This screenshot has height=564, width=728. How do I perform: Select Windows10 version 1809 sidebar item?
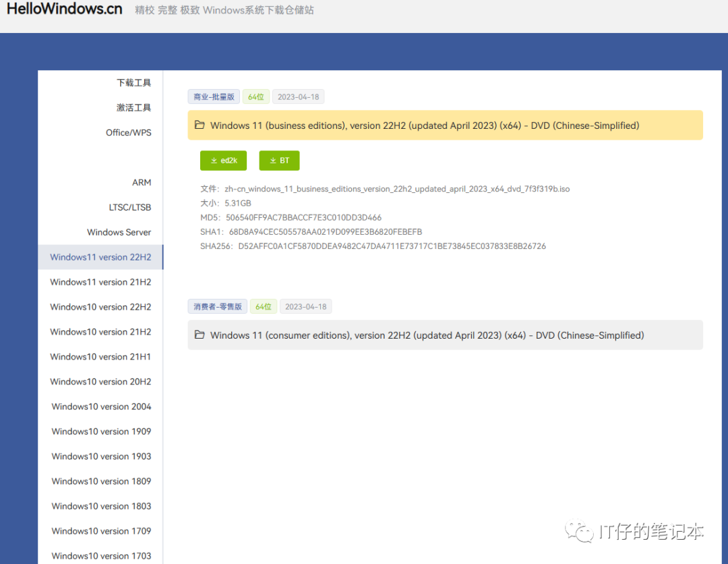pyautogui.click(x=100, y=481)
